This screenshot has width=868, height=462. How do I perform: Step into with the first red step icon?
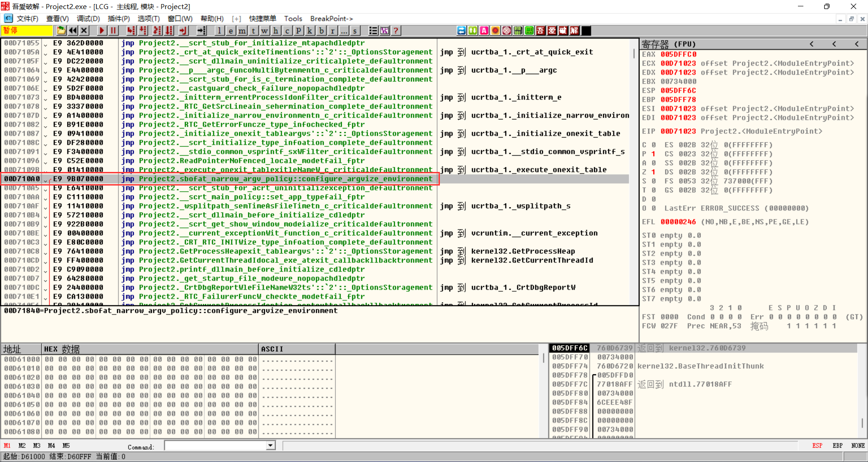coord(131,30)
